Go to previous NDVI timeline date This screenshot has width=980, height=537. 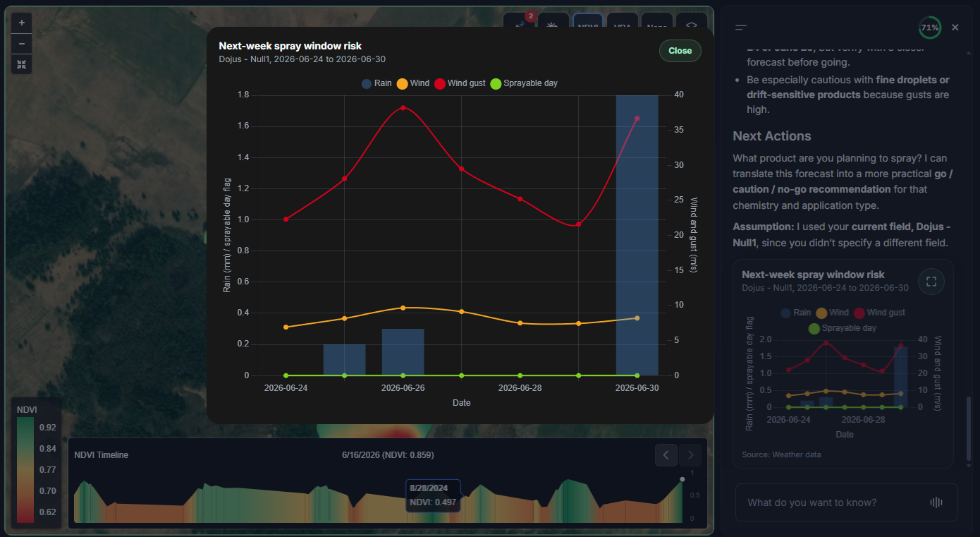tap(666, 455)
